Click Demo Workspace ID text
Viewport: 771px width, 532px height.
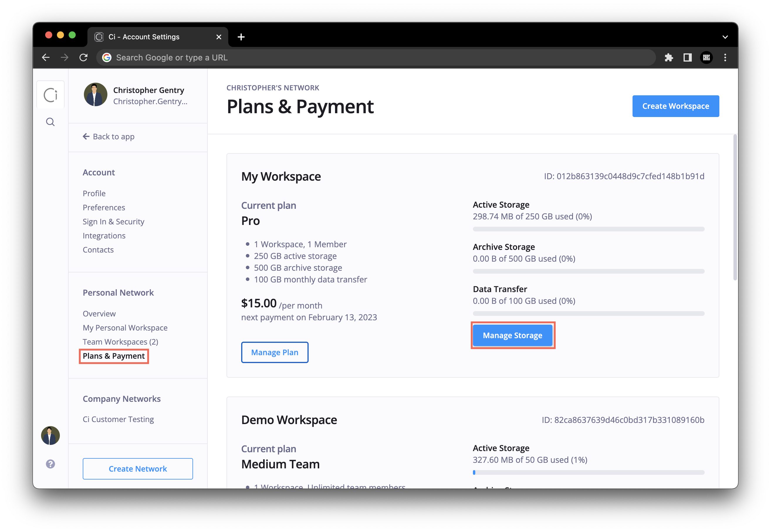coord(623,420)
